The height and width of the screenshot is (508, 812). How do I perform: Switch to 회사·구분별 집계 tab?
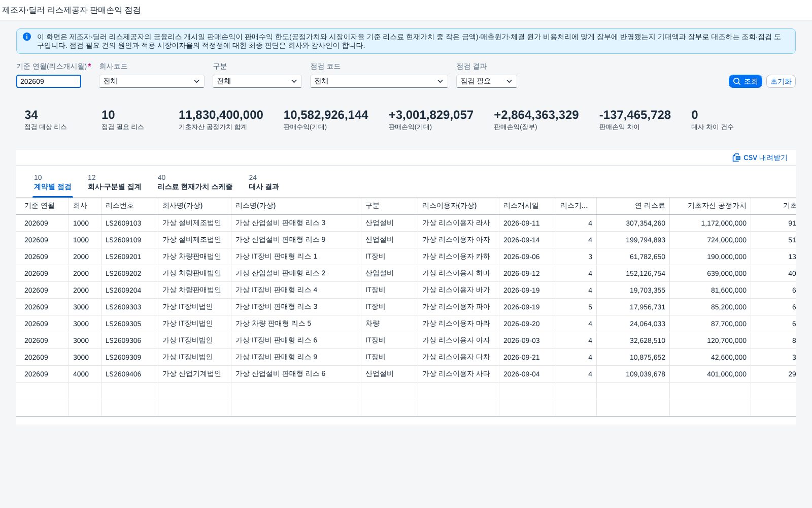click(114, 183)
